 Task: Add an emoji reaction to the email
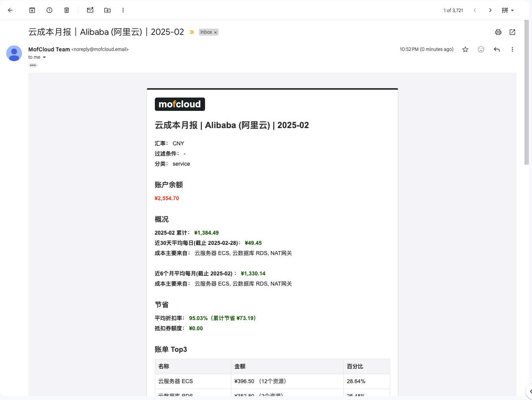pos(481,49)
